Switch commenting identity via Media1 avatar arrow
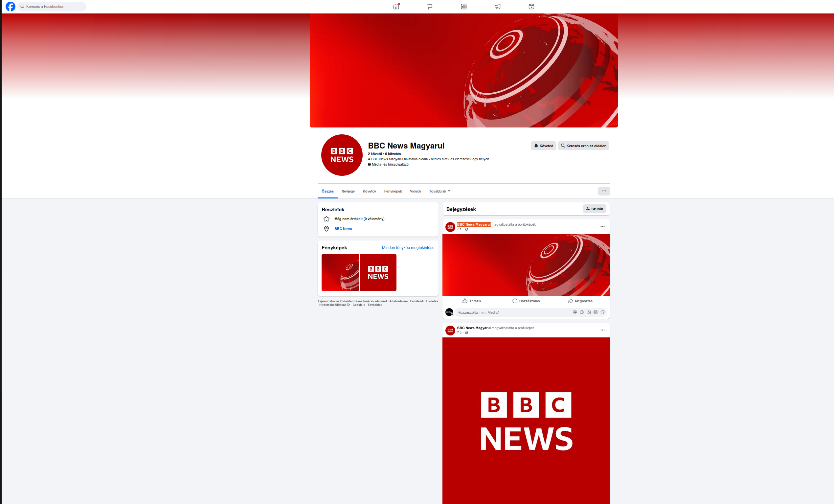Image resolution: width=834 pixels, height=504 pixels. [x=452, y=314]
